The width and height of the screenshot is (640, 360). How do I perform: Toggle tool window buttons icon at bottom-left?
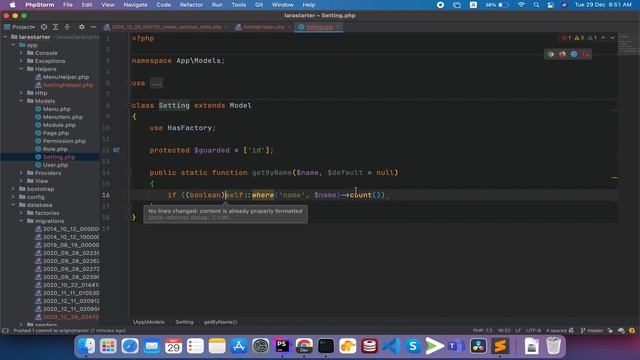point(5,331)
